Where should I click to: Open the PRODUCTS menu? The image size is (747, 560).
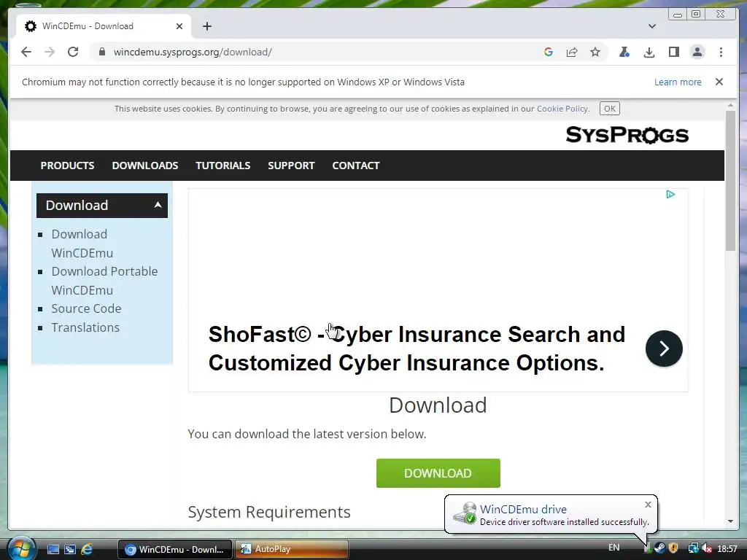pos(67,166)
